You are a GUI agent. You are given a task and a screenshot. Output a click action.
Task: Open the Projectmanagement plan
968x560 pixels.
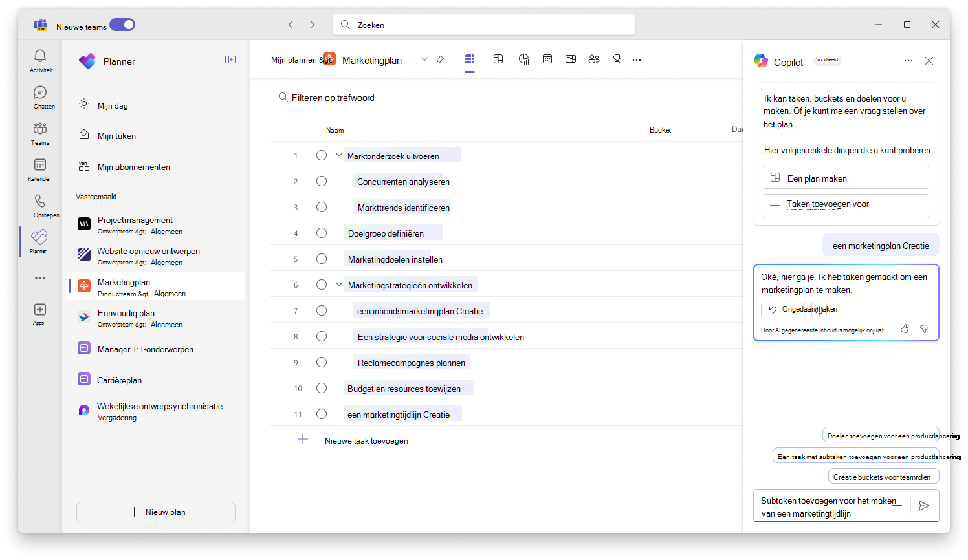tap(156, 224)
